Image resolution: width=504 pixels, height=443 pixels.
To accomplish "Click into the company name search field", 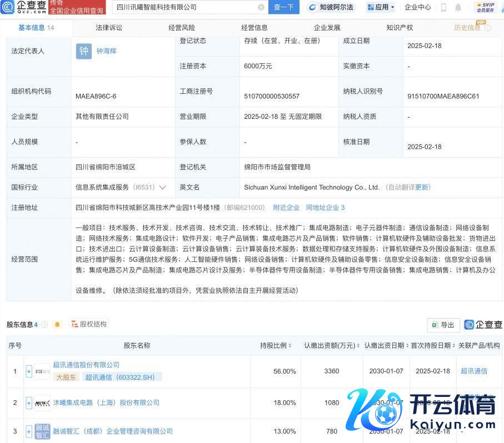I will coord(183,7).
